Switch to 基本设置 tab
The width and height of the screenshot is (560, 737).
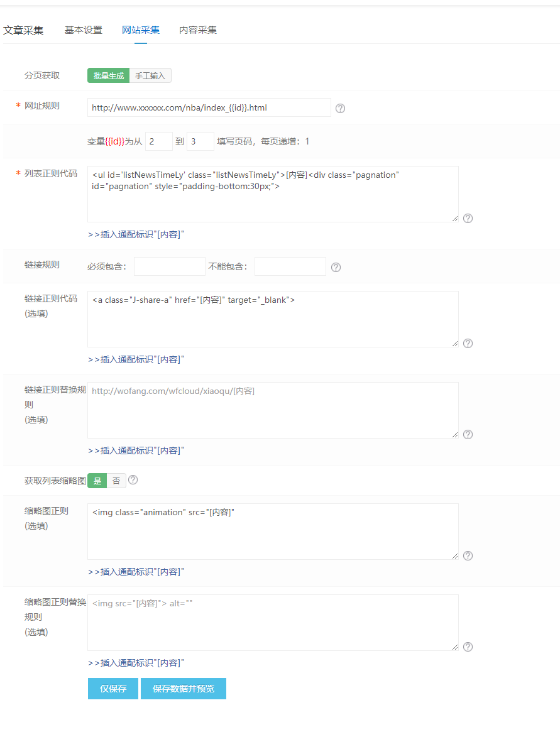click(84, 30)
